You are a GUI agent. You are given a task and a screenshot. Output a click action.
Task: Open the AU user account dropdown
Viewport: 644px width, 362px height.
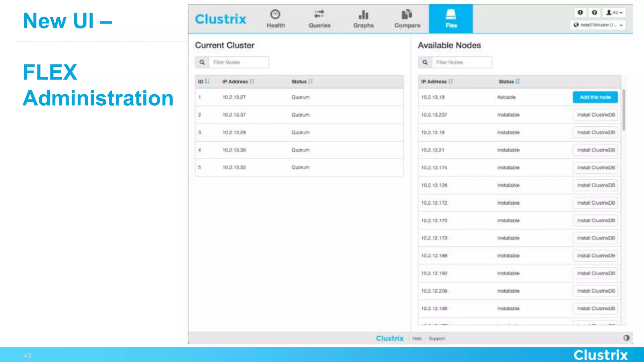pos(614,12)
